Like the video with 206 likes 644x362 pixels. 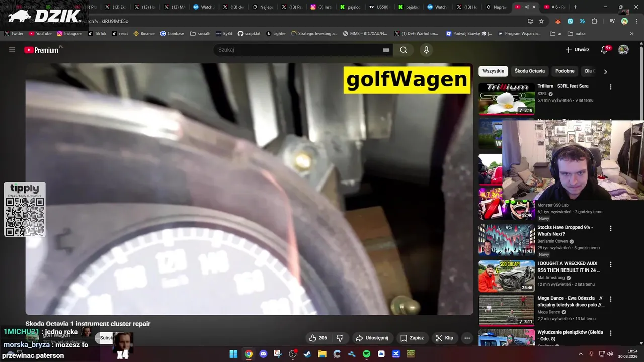[x=318, y=338]
